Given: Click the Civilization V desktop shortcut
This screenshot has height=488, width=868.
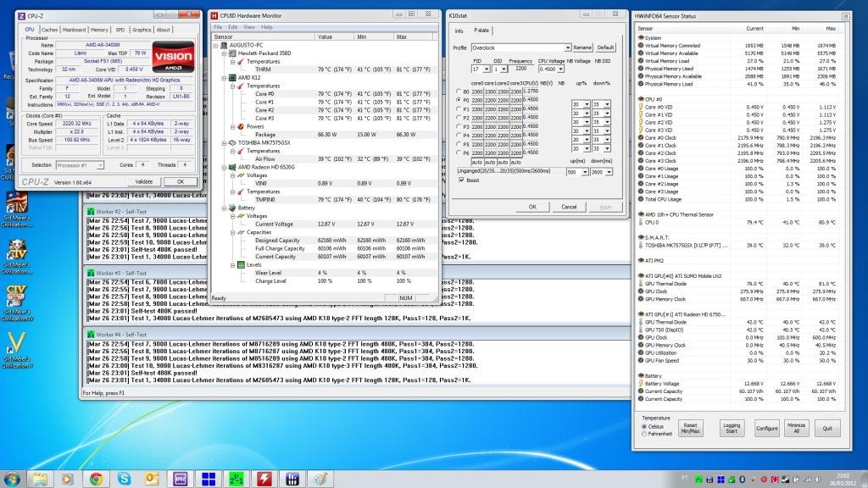Looking at the screenshot, I should [17, 350].
